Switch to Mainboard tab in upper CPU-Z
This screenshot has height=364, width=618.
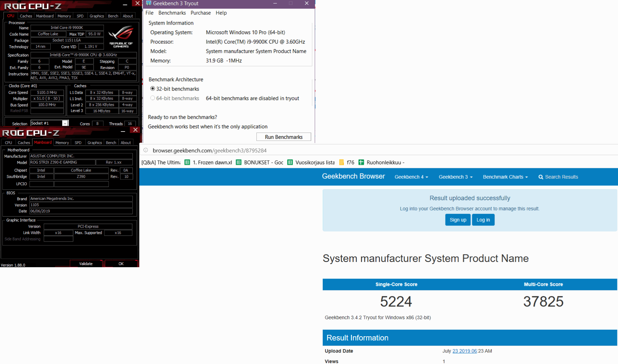[x=45, y=16]
